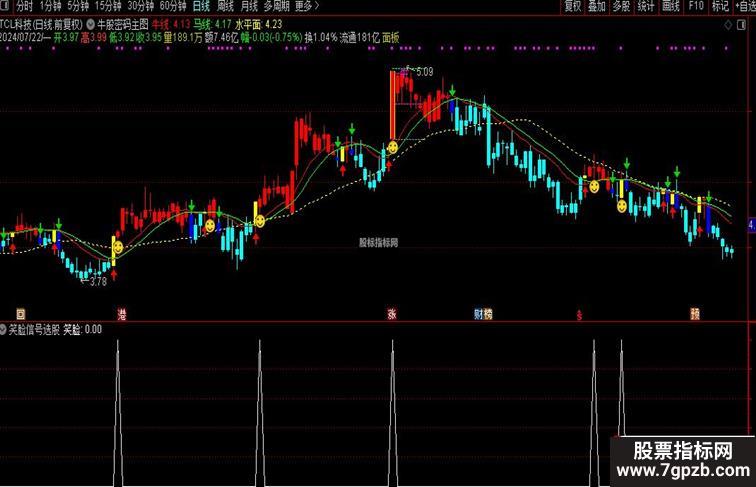Image resolution: width=756 pixels, height=487 pixels.
Task: Click the 牛股密码主图 indicator name
Action: tap(122, 24)
